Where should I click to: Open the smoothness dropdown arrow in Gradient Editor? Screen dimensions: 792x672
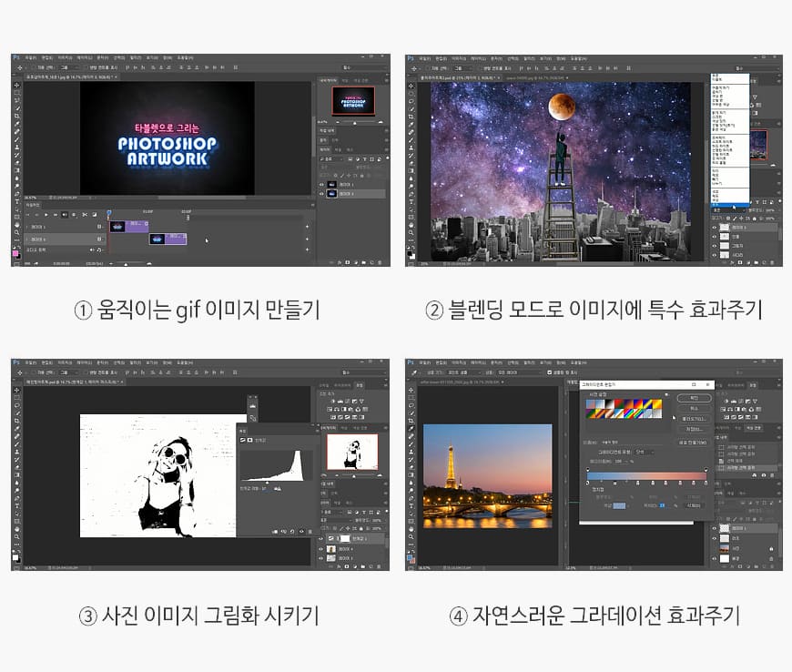coord(627,462)
